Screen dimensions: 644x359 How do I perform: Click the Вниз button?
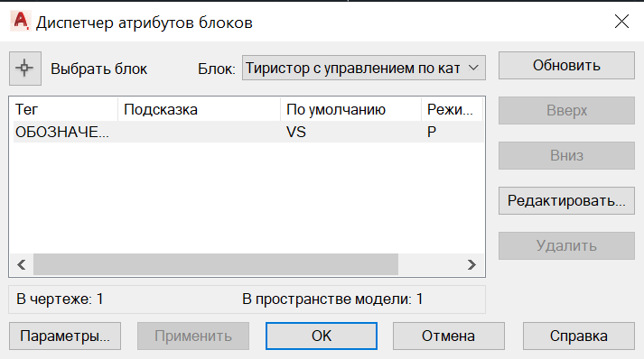click(x=566, y=155)
